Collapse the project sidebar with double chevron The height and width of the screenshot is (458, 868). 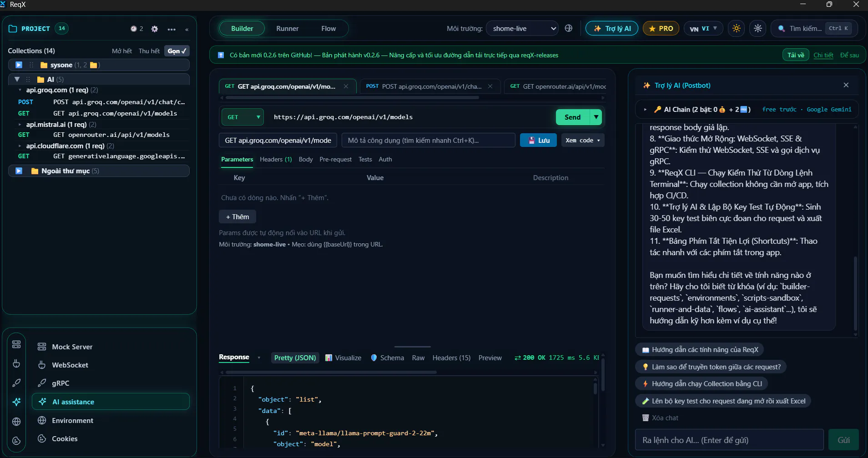pyautogui.click(x=187, y=30)
